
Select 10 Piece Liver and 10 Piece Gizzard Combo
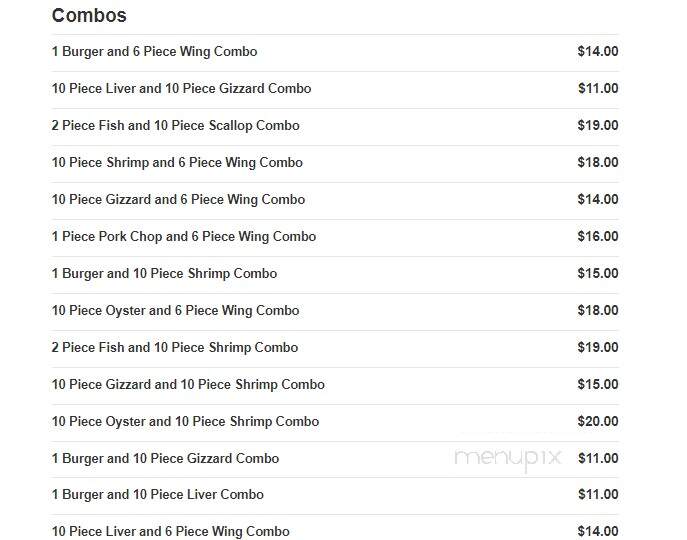click(x=335, y=89)
